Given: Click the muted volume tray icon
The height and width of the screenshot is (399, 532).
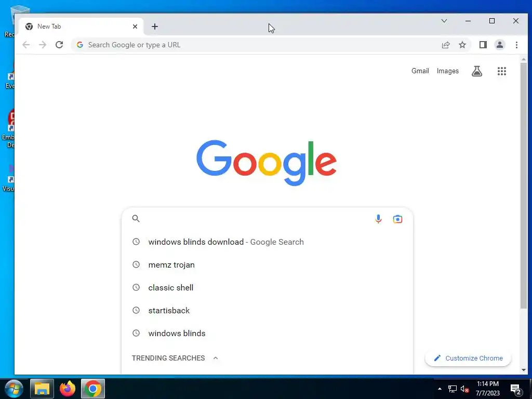Looking at the screenshot, I should (x=465, y=389).
